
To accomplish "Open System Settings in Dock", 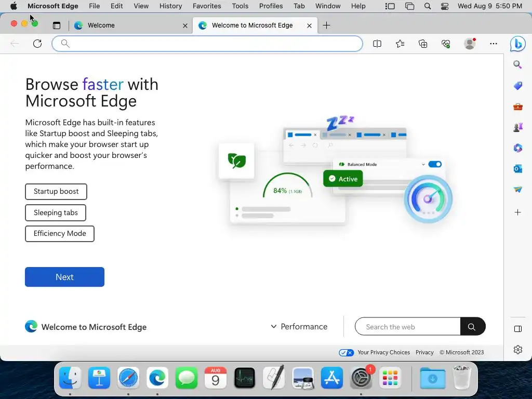I will pyautogui.click(x=361, y=378).
